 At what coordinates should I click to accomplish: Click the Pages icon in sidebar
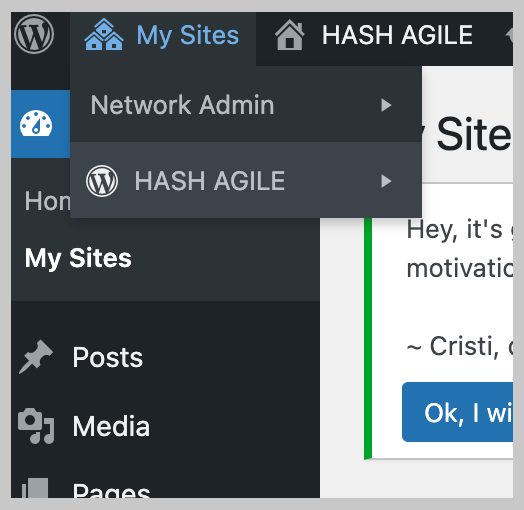point(35,488)
